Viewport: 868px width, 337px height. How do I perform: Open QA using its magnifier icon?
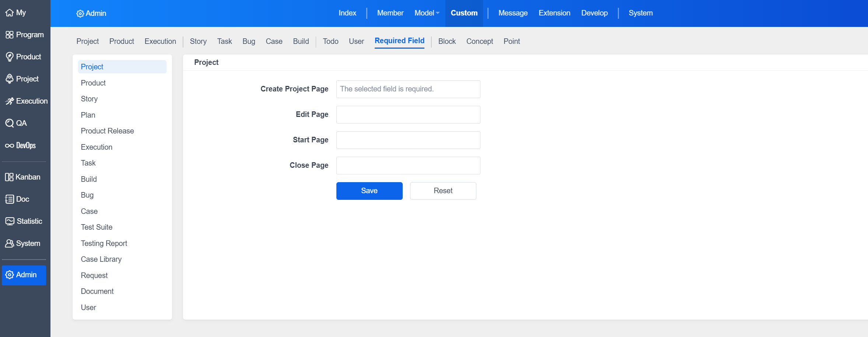pos(9,123)
